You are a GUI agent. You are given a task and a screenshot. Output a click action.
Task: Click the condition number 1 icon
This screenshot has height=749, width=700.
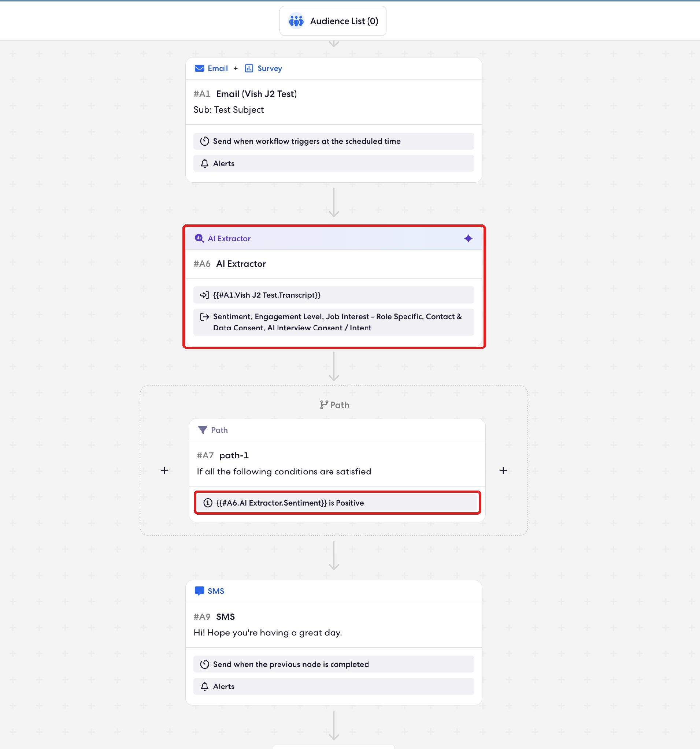click(x=208, y=503)
